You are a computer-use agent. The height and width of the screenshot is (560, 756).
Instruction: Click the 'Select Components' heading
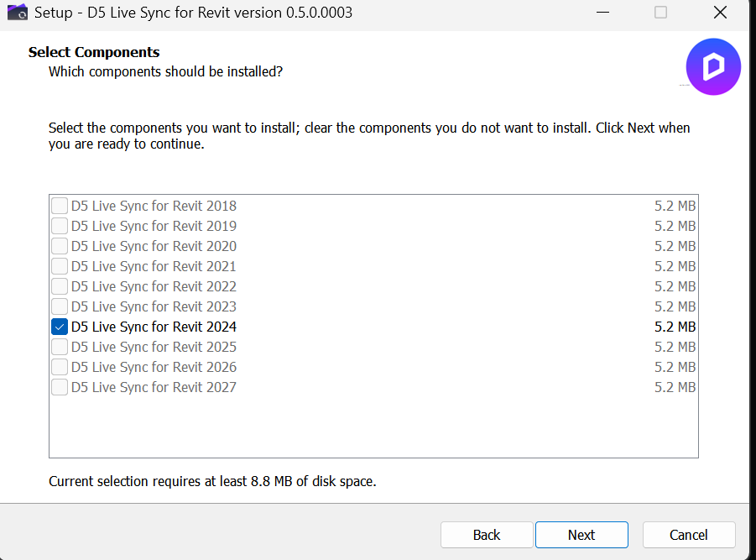tap(94, 52)
